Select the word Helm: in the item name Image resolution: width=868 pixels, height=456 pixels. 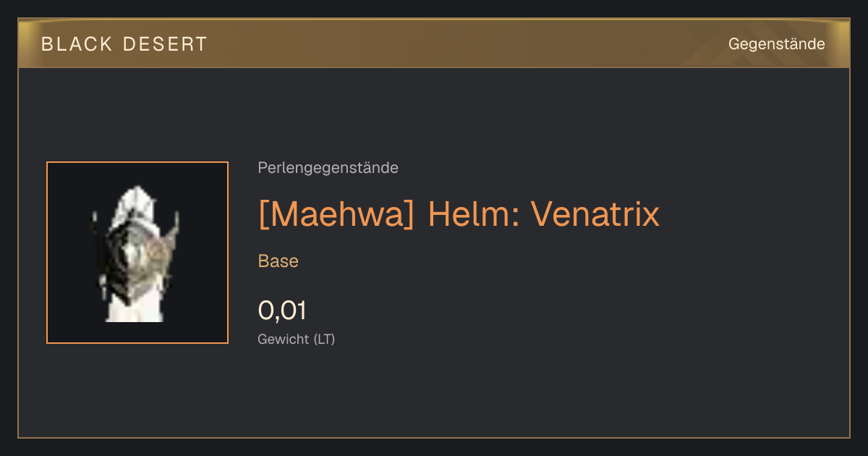point(474,214)
